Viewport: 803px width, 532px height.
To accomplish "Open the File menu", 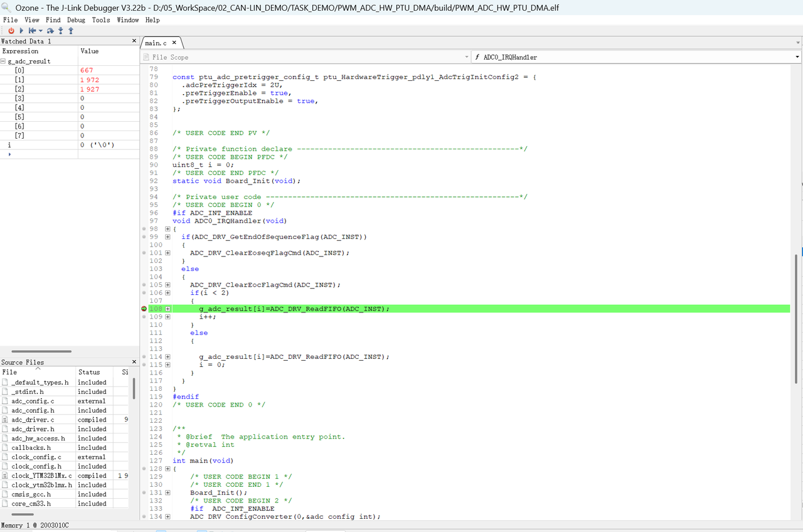I will 10,20.
